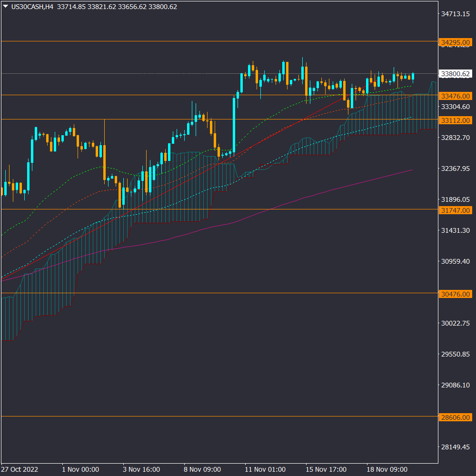Viewport: 476px width, 476px height.
Task: Select the 34295.00 orange price label
Action: point(456,42)
